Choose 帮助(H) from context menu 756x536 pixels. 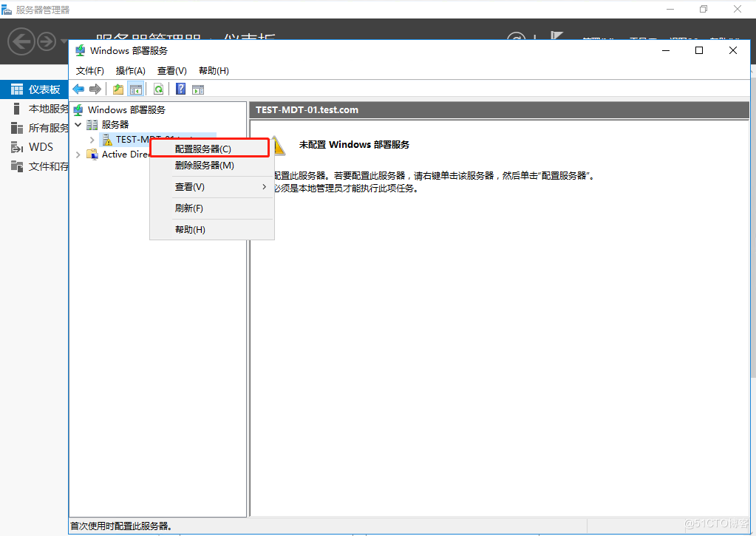[212, 230]
